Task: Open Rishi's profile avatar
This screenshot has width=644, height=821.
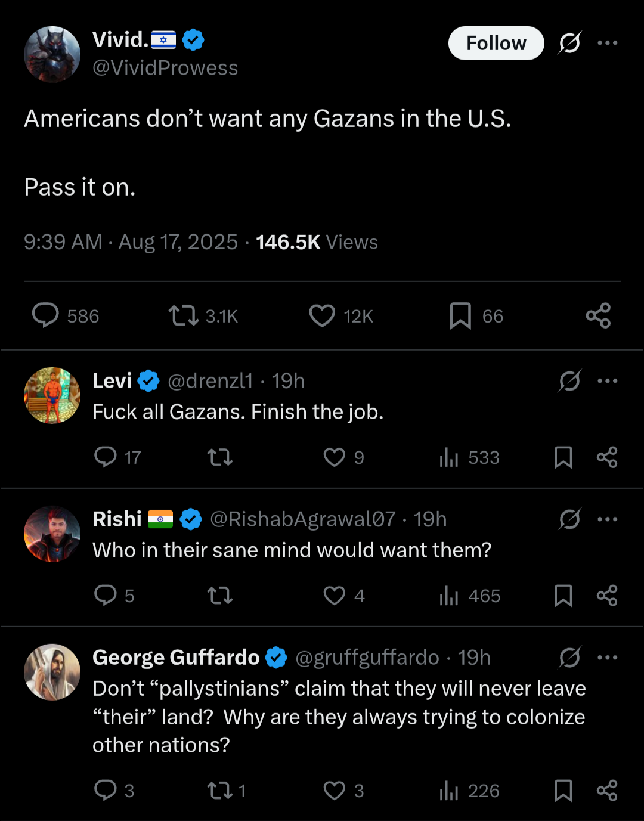Action: (52, 534)
